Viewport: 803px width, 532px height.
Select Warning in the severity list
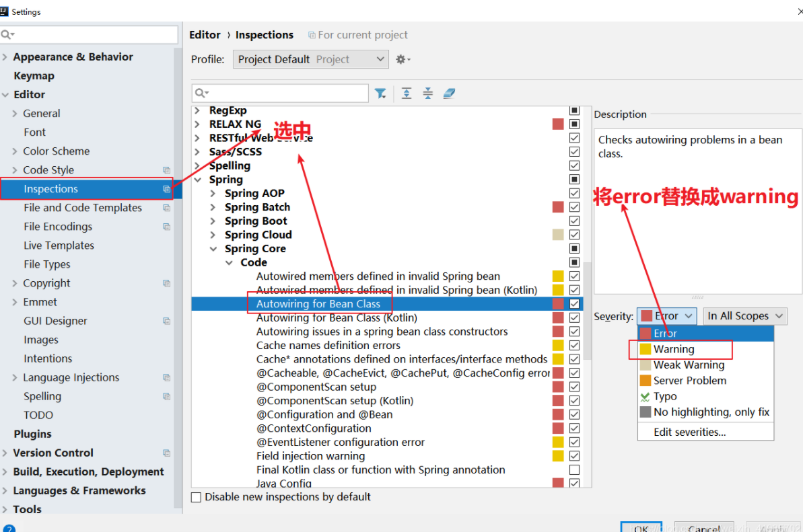(705, 349)
